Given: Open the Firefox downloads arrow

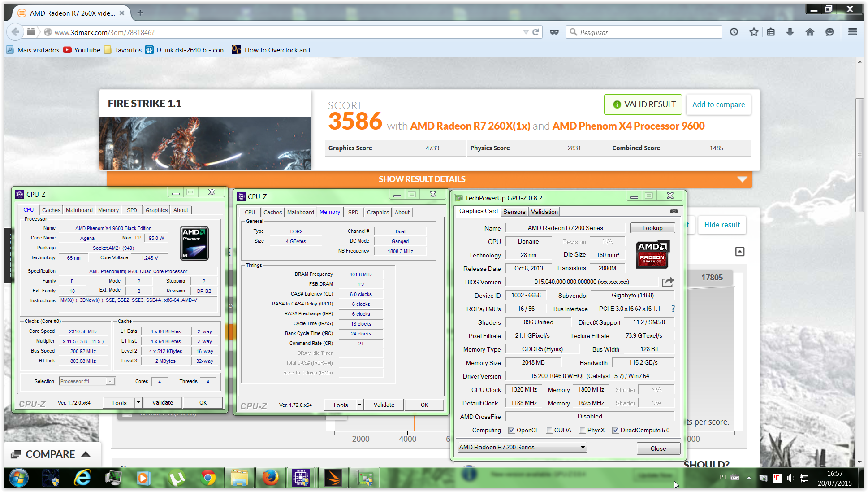Looking at the screenshot, I should click(x=790, y=32).
